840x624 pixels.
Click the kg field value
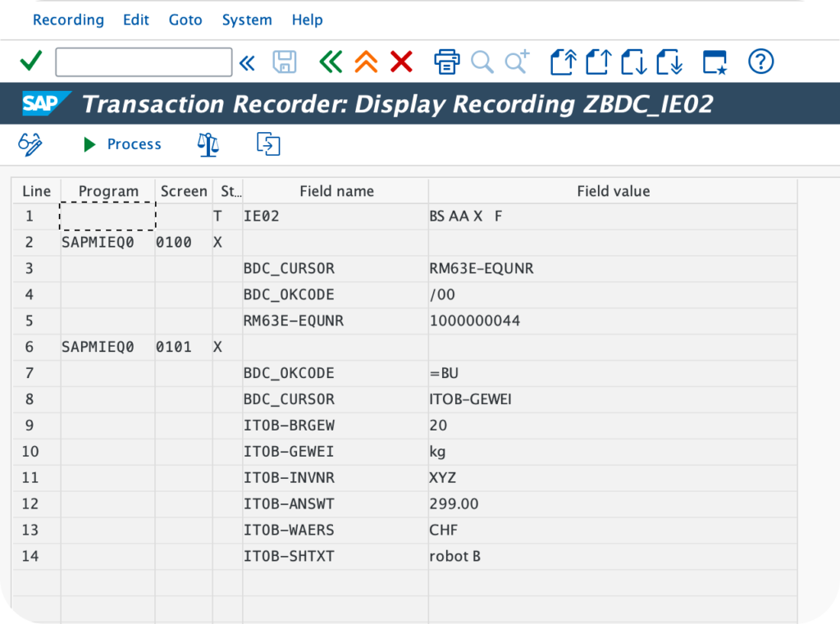[x=613, y=452]
